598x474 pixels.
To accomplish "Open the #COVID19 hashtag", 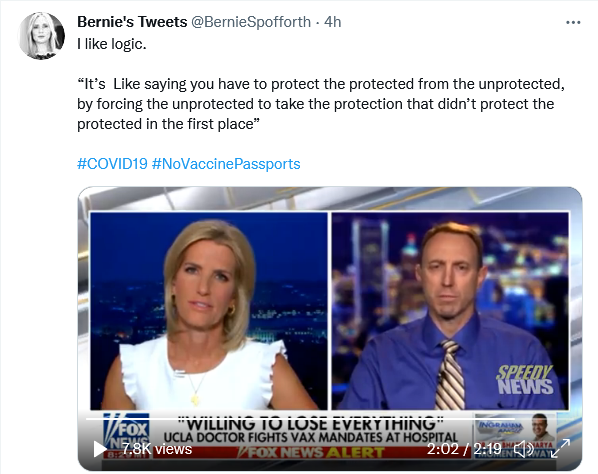I will [112, 164].
